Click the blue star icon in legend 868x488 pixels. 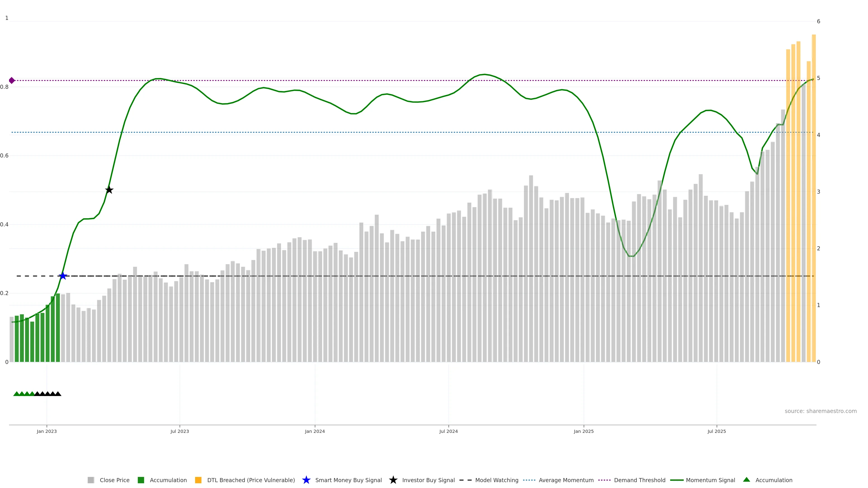pyautogui.click(x=306, y=480)
